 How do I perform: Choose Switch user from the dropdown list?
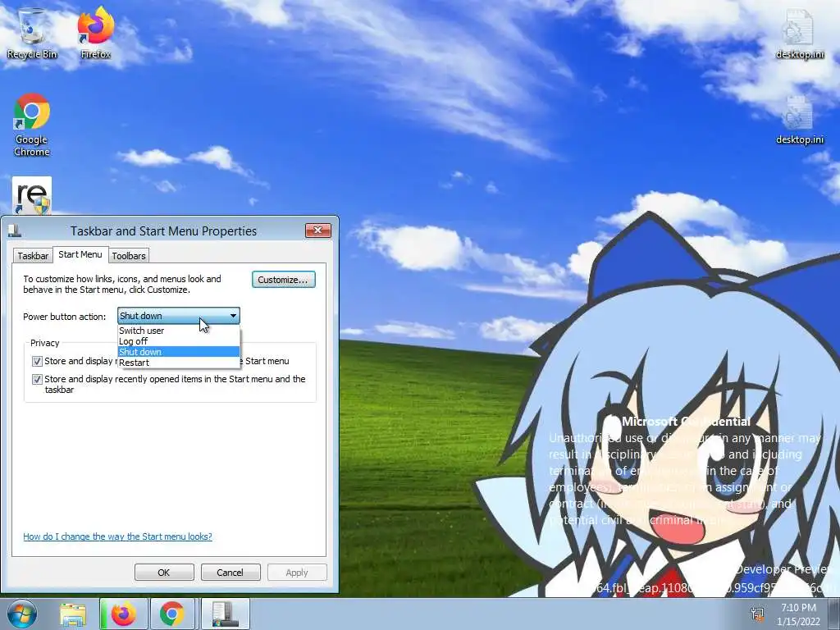178,331
